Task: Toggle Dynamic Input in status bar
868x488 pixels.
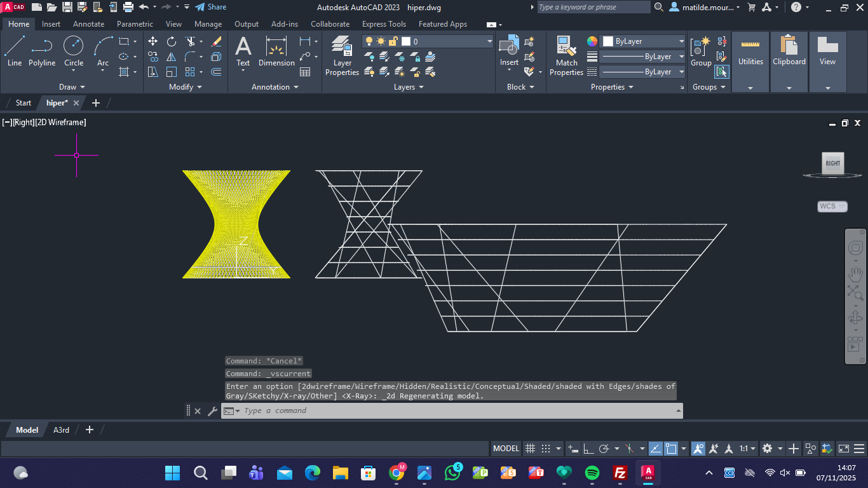Action: pos(573,449)
